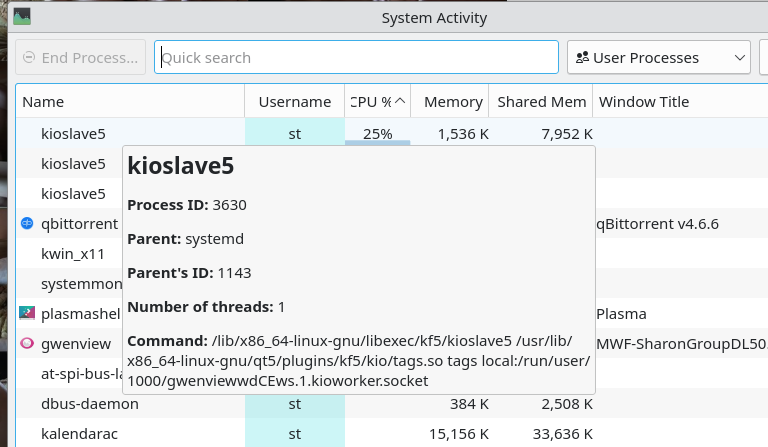The image size is (768, 447).
Task: Click the Gwenview process icon
Action: click(x=27, y=343)
